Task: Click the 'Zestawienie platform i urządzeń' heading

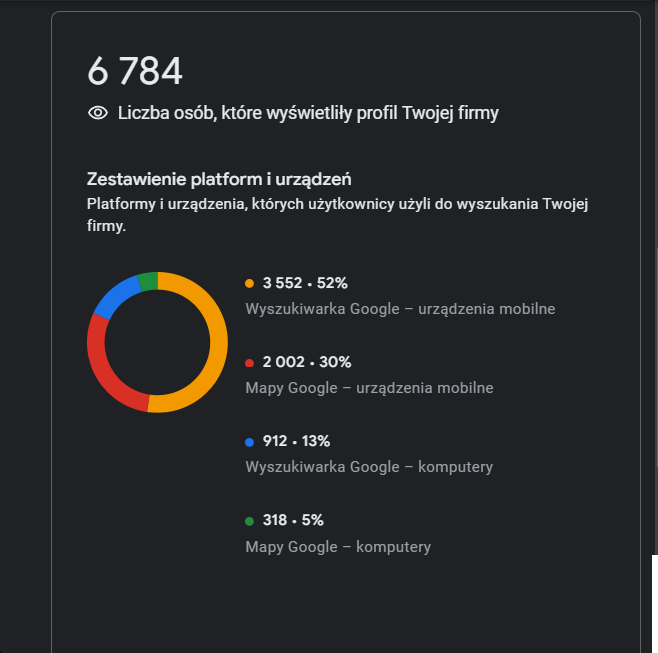Action: [x=219, y=180]
